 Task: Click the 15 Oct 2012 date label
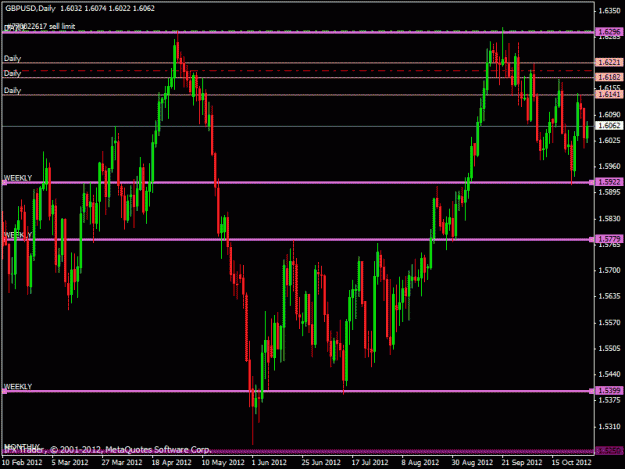click(571, 462)
